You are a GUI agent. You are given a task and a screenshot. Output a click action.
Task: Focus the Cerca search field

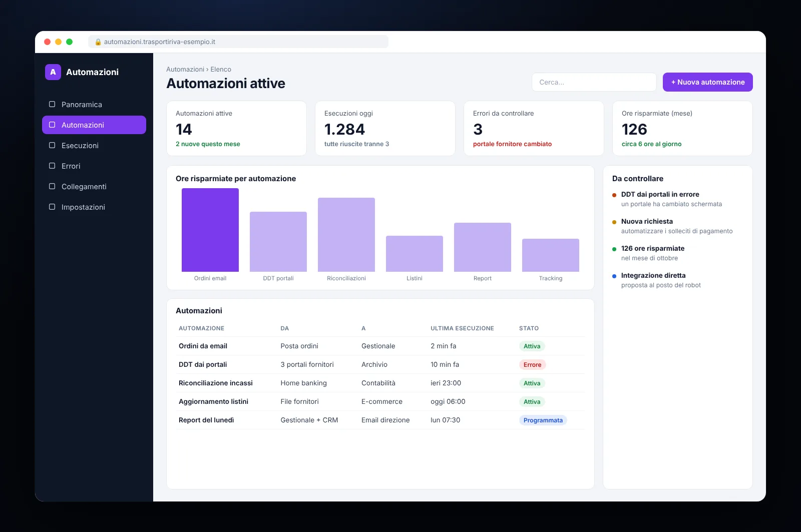(594, 82)
